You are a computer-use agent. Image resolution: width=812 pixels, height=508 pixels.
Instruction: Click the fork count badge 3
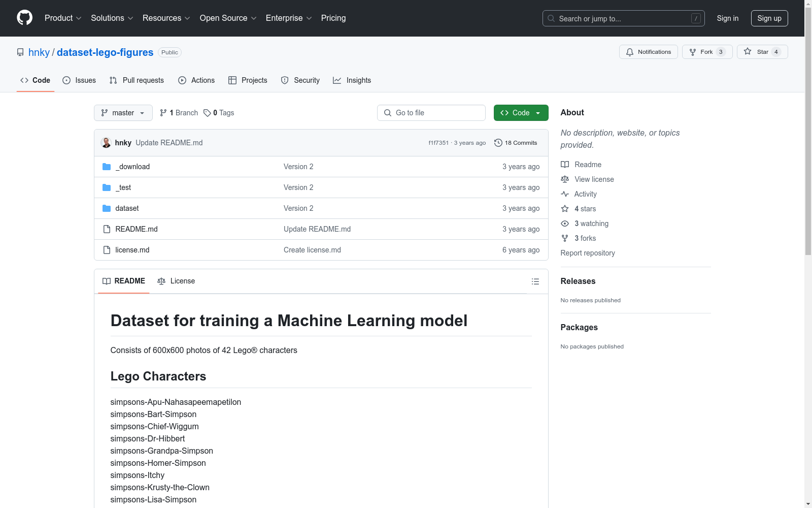(x=721, y=52)
